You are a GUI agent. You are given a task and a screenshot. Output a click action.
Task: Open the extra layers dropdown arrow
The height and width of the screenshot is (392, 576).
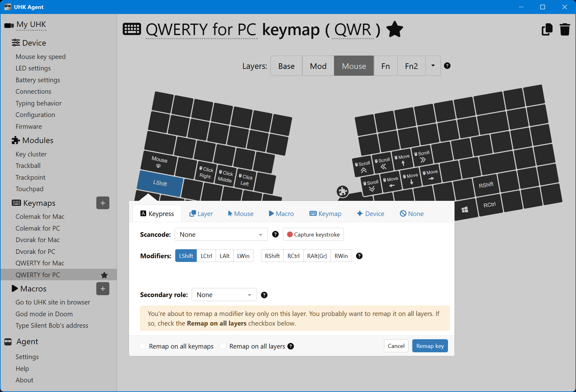point(433,66)
